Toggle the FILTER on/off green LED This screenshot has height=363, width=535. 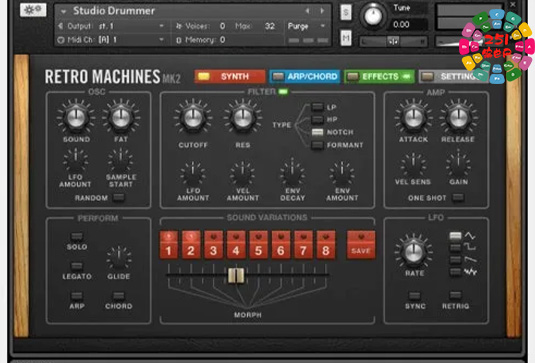283,91
